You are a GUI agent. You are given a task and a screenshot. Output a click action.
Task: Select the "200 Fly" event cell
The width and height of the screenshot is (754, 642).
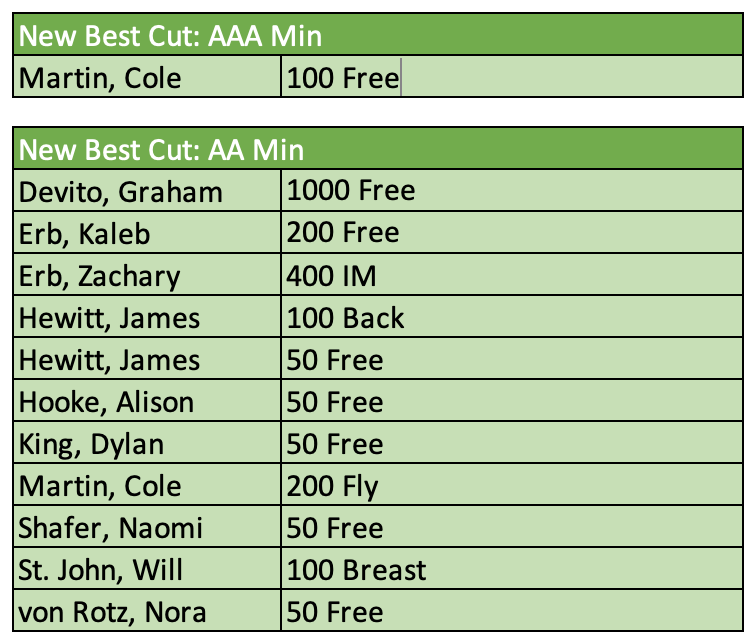pos(333,487)
